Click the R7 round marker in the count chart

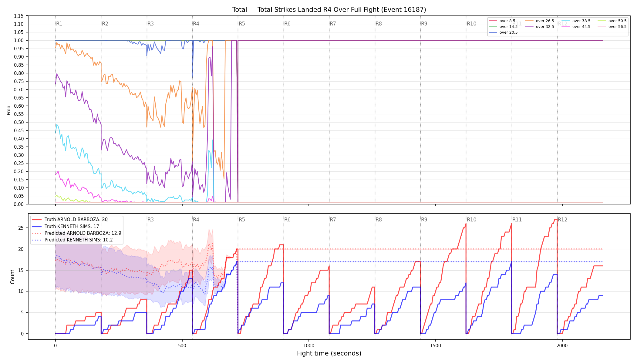coord(333,220)
